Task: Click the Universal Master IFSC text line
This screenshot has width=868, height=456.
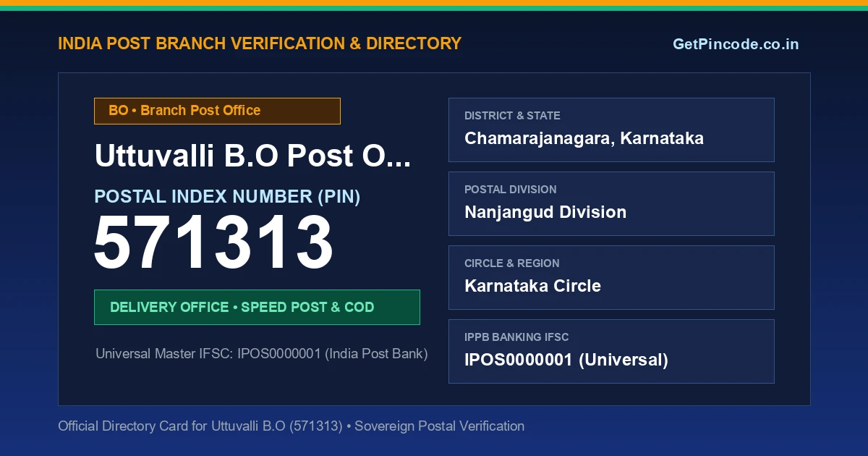Action: tap(262, 354)
